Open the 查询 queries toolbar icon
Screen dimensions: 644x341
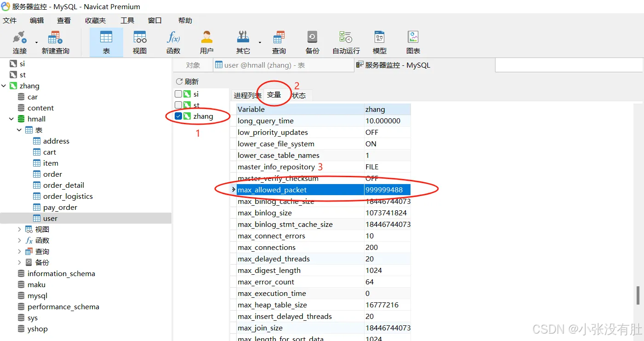pyautogui.click(x=279, y=42)
